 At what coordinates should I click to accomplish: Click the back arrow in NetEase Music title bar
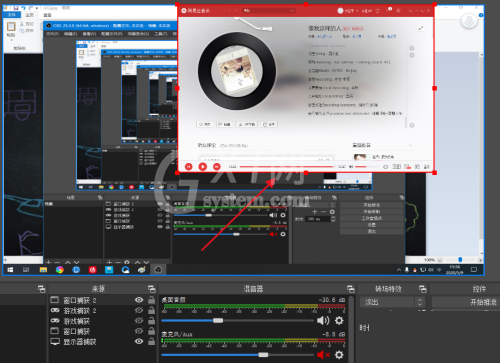click(229, 11)
